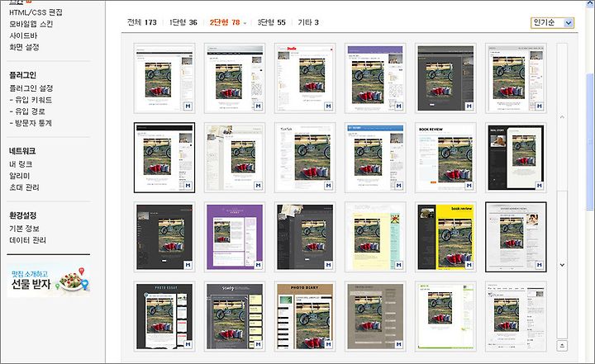Click the skin list vertical scrollbar track

pyautogui.click(x=562, y=190)
